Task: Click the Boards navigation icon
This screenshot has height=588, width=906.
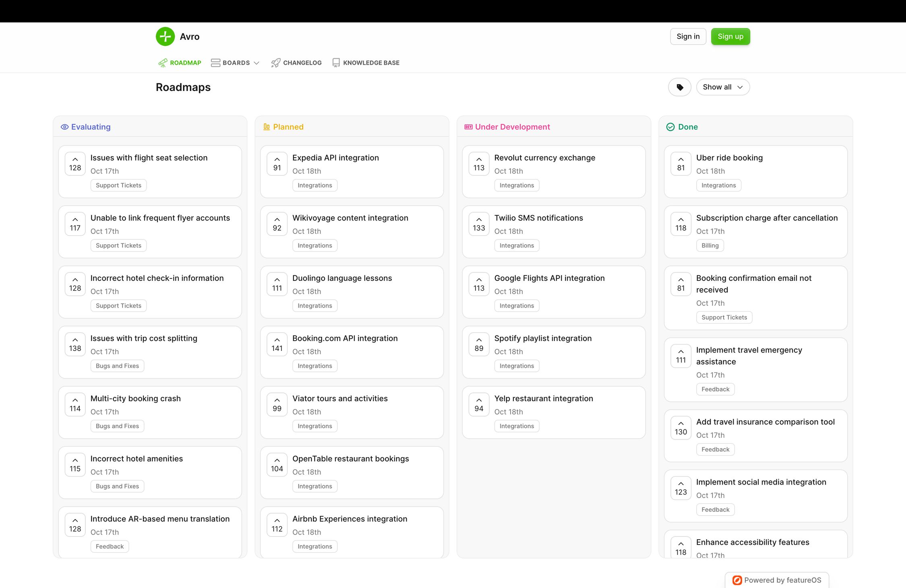Action: tap(215, 63)
